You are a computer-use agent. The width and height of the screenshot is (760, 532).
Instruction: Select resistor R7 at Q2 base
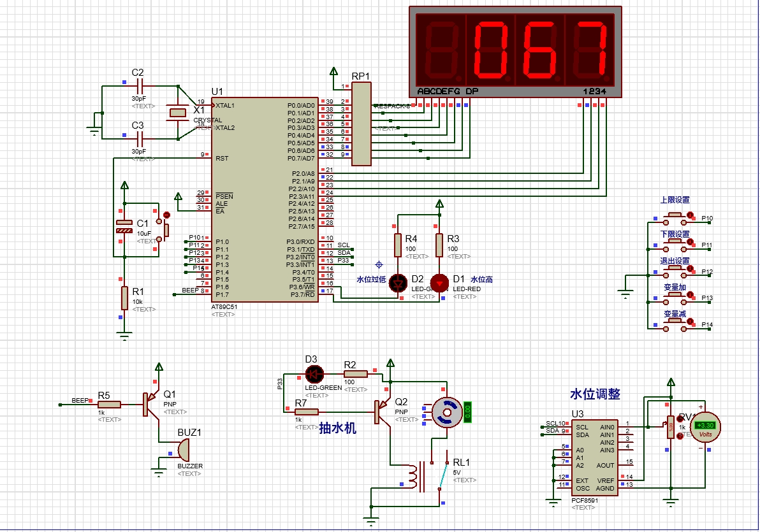point(306,412)
